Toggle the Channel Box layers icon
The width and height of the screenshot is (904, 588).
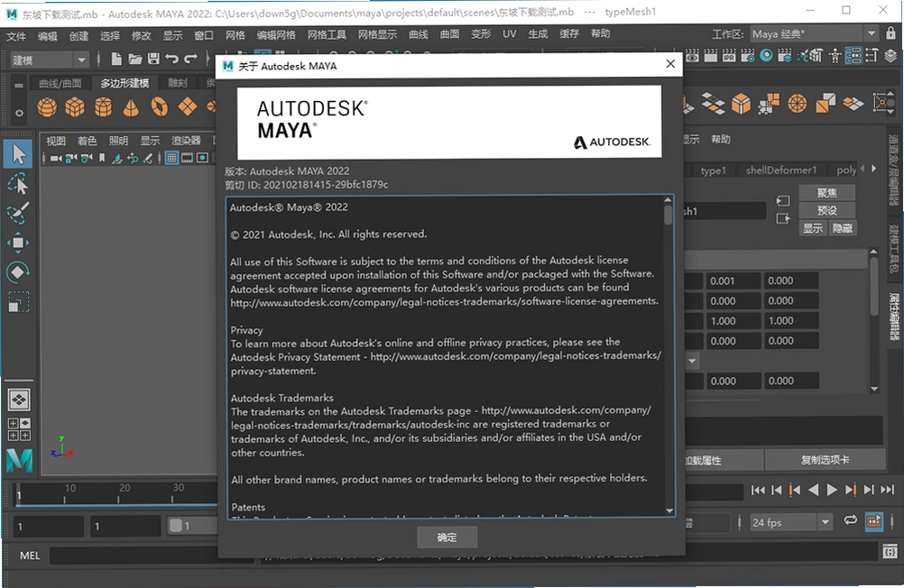[x=890, y=56]
